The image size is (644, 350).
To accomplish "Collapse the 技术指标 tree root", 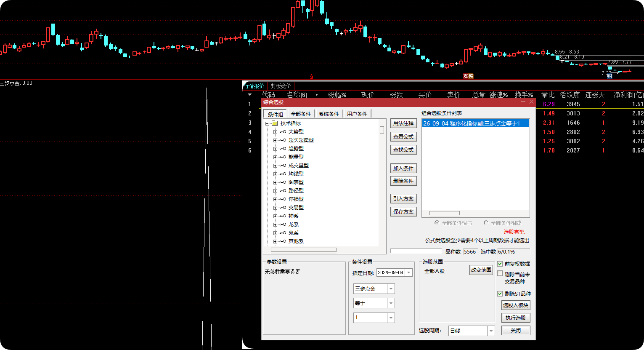I will coord(267,123).
